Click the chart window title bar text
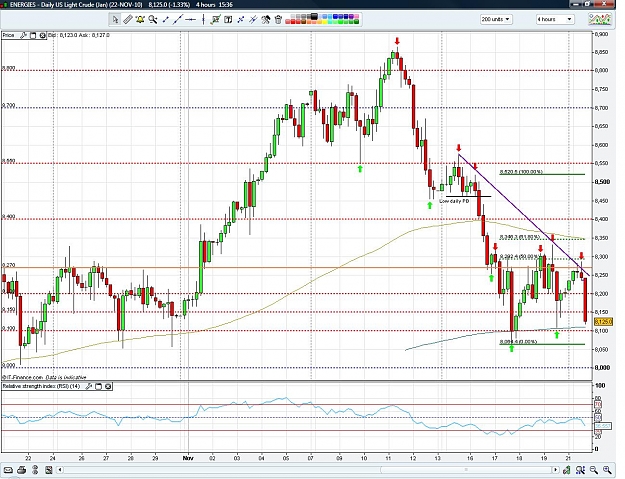This screenshot has width=625, height=479. click(121, 5)
